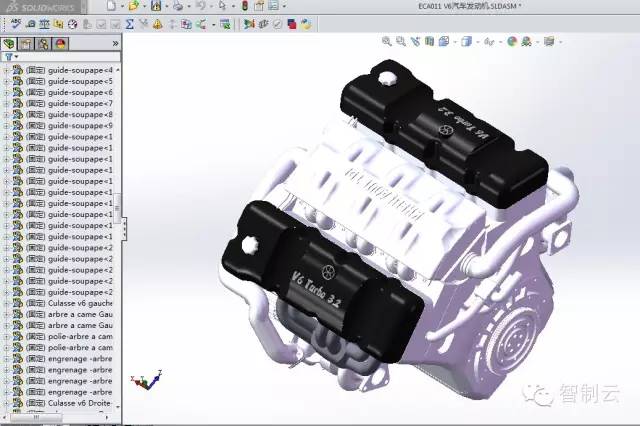Switch to the ConfigurationManager tab
The height and width of the screenshot is (426, 640).
click(43, 44)
